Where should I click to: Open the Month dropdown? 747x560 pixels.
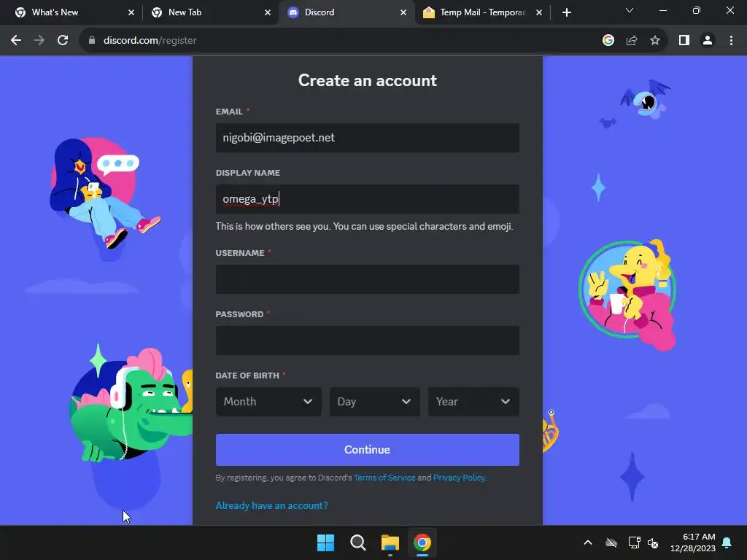(268, 402)
